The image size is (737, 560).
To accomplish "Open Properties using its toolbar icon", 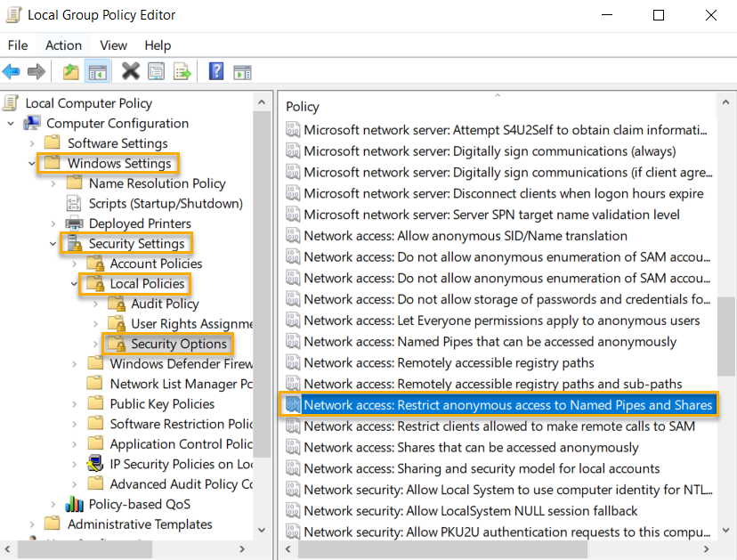I will pos(155,71).
